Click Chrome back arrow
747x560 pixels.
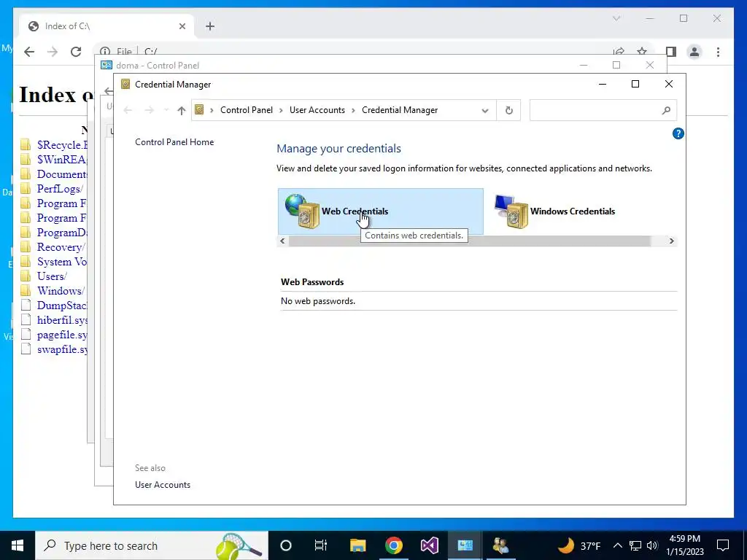coord(29,52)
